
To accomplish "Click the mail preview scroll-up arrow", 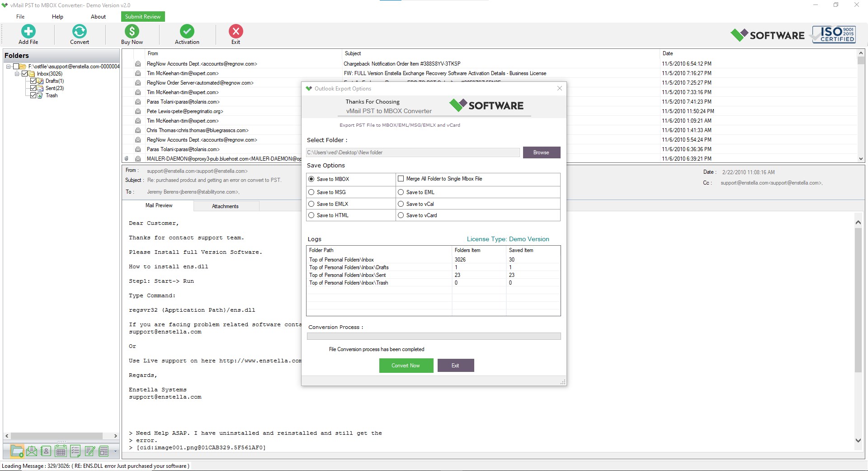I will pos(858,222).
